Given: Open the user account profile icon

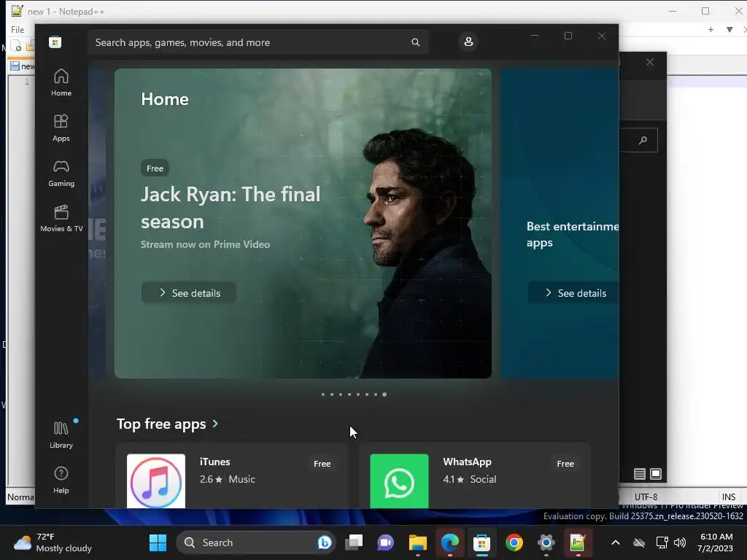Looking at the screenshot, I should [468, 42].
